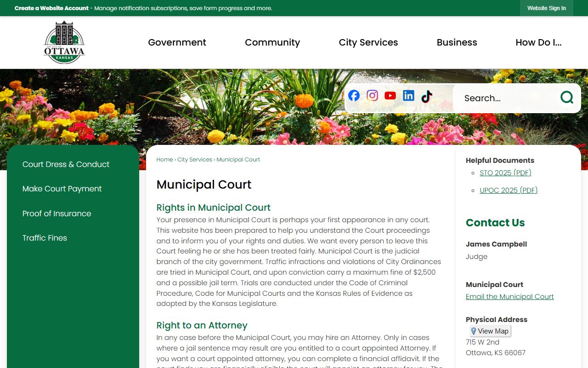Screen dimensions: 588x368
Task: Click Email the Municipal Court link
Action: pos(509,297)
